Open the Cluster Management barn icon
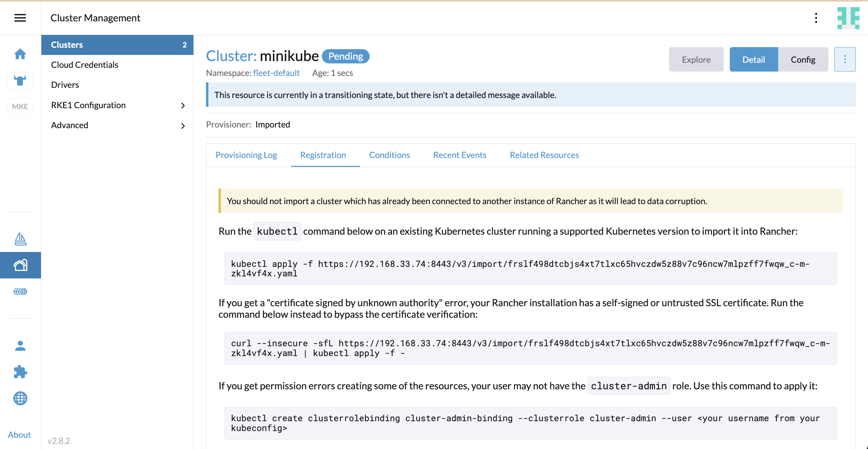This screenshot has width=868, height=449. click(20, 265)
